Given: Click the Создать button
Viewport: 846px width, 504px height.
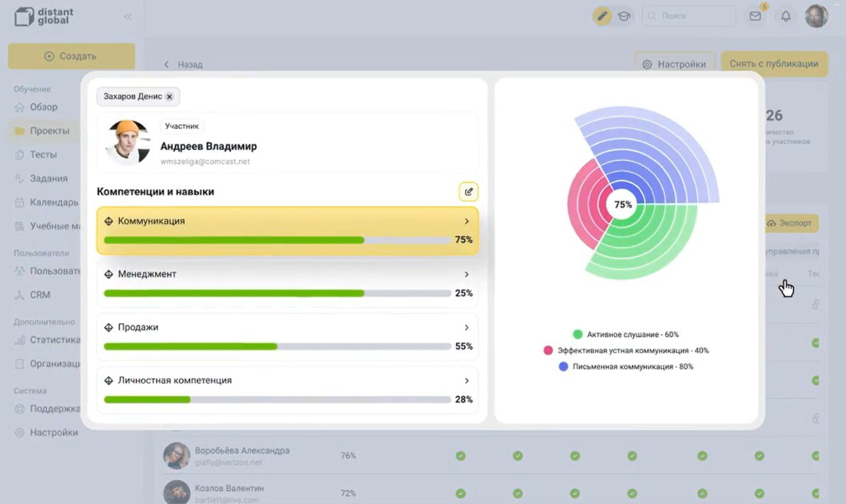Looking at the screenshot, I should [x=71, y=56].
